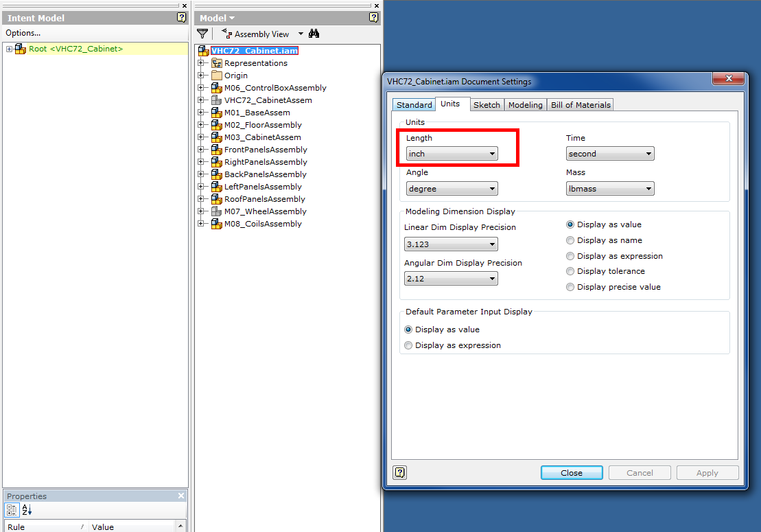This screenshot has height=532, width=761.
Task: Click the help question mark in the Model panel header
Action: click(x=373, y=17)
